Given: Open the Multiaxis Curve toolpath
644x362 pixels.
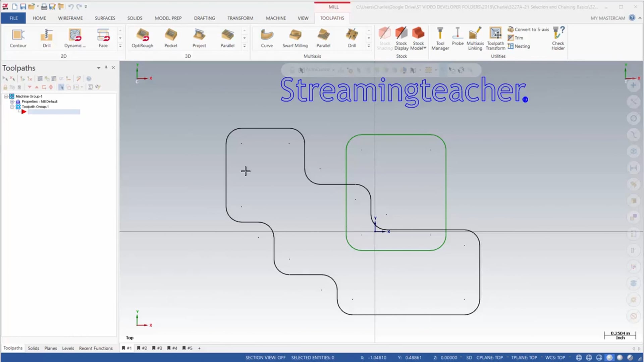Looking at the screenshot, I should click(267, 39).
